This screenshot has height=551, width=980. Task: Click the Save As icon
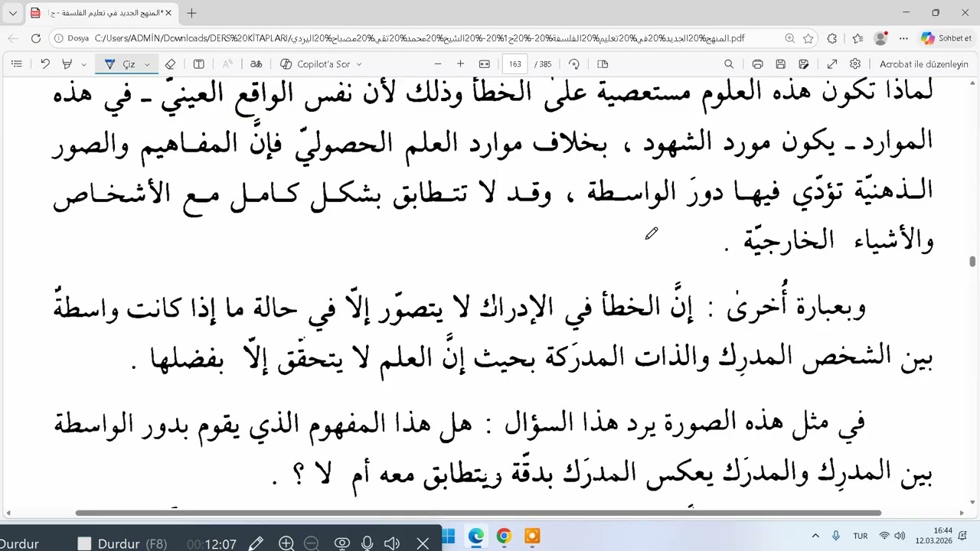(805, 64)
